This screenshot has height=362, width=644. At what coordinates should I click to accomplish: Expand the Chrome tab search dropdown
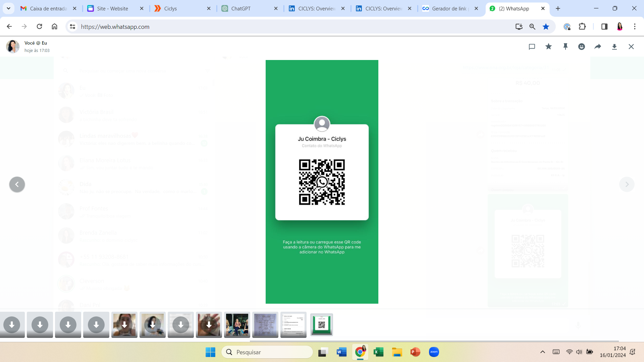(8, 8)
